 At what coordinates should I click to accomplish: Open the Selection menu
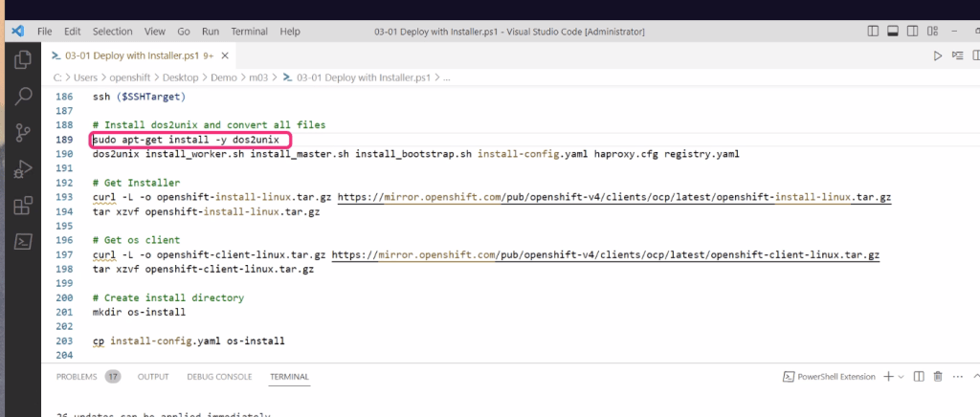pos(113,32)
